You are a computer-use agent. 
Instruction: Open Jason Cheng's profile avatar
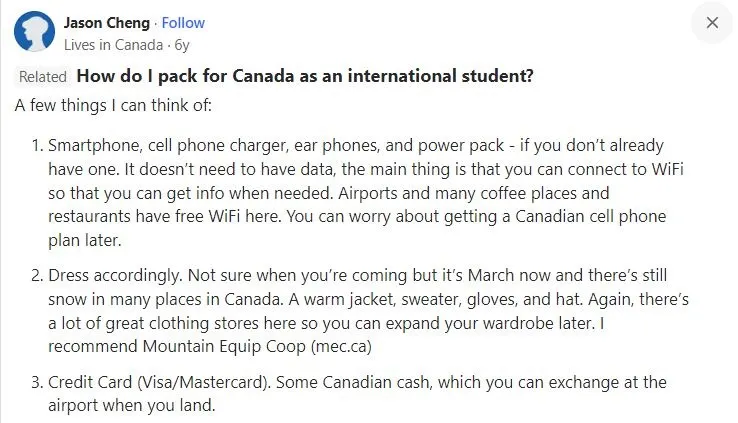pos(34,32)
